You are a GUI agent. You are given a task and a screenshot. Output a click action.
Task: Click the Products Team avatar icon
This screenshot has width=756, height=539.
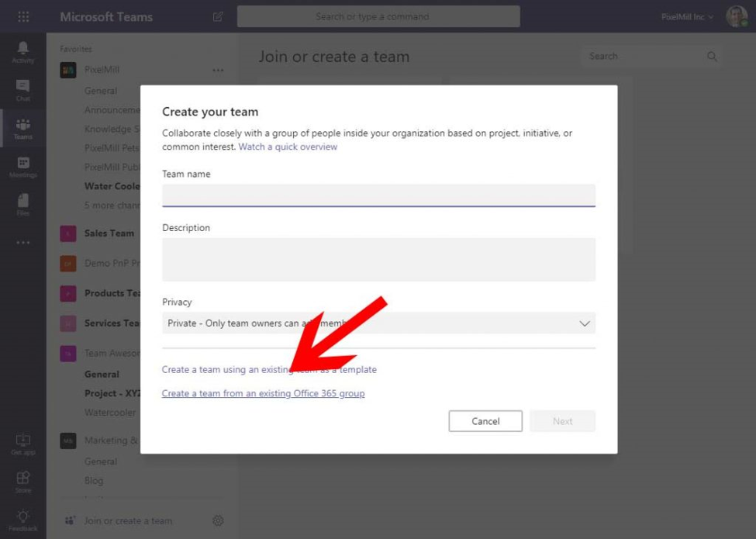[x=68, y=293]
